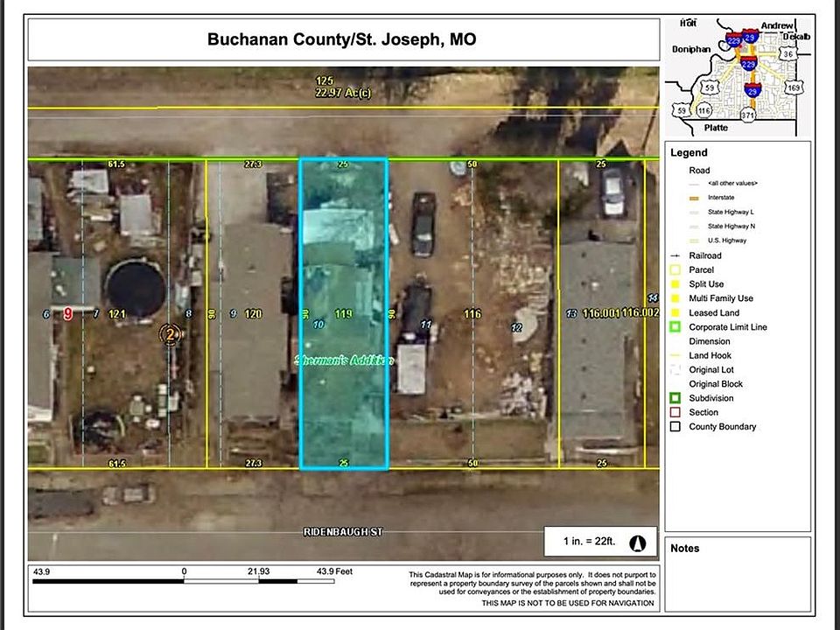
Task: Click the Highway 116 shield on inset map
Action: [703, 109]
